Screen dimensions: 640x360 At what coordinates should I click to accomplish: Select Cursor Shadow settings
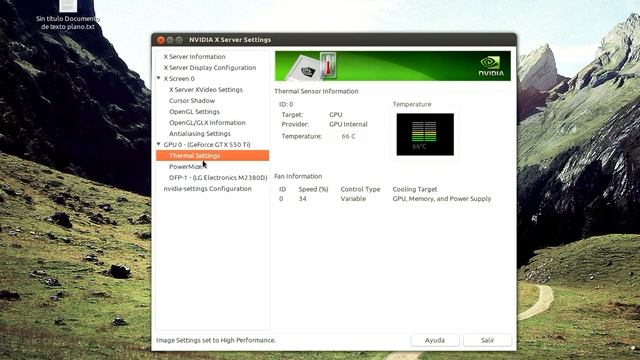tap(192, 101)
